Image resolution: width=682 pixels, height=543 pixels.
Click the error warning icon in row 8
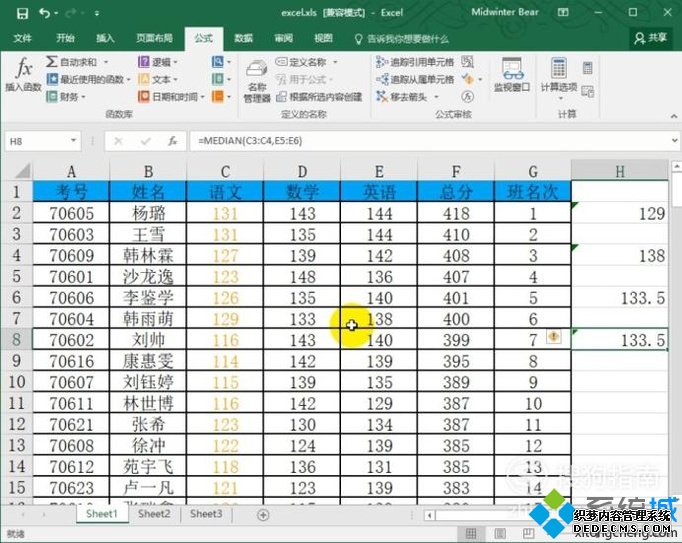tap(554, 336)
